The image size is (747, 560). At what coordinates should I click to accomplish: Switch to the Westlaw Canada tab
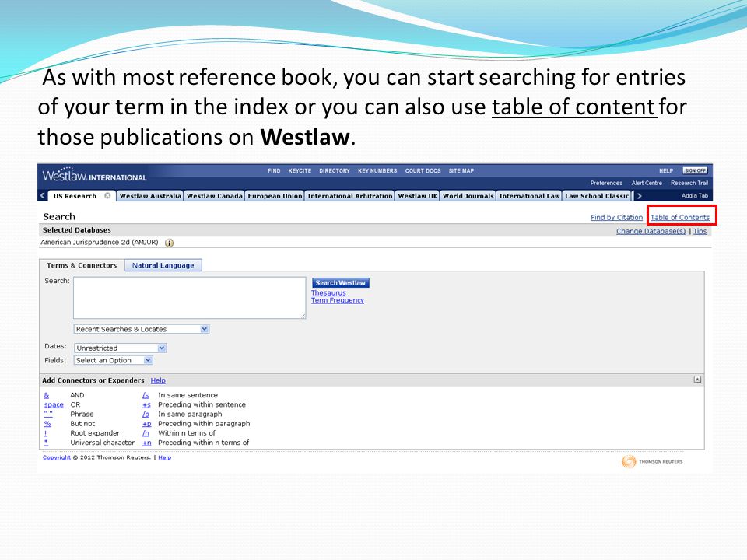click(215, 196)
